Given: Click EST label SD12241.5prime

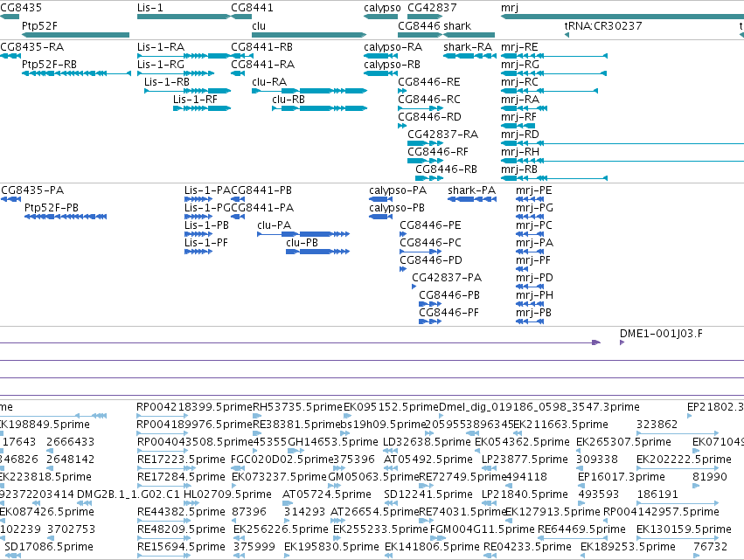Looking at the screenshot, I should (428, 495).
